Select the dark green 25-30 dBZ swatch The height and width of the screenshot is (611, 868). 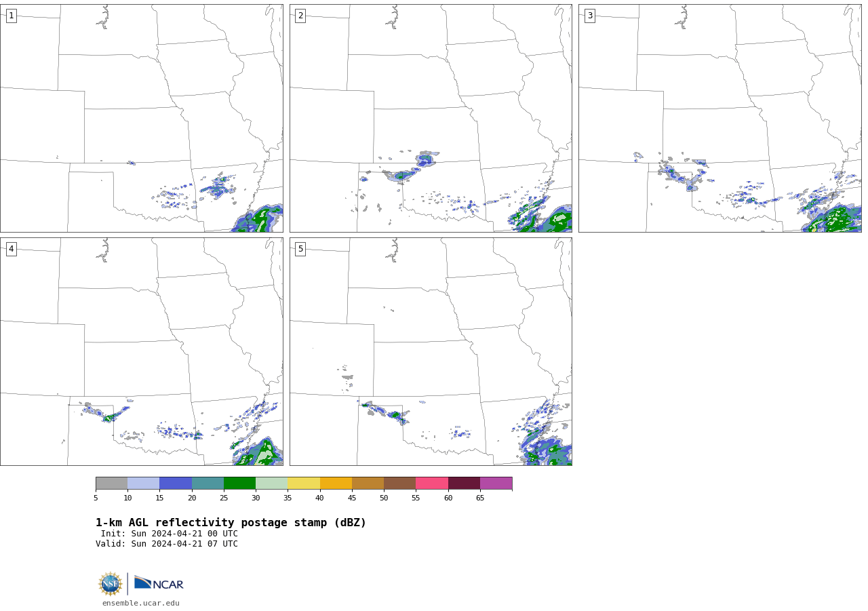pyautogui.click(x=239, y=484)
